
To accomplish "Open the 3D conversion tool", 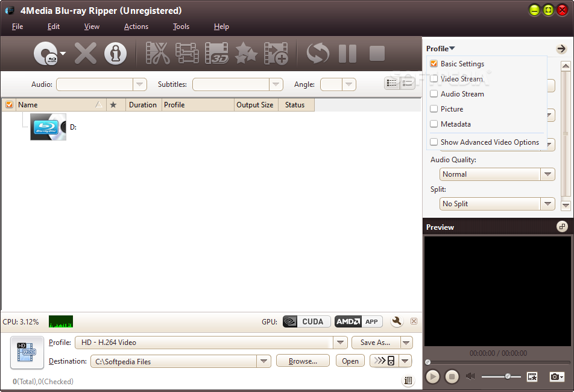I will click(216, 54).
